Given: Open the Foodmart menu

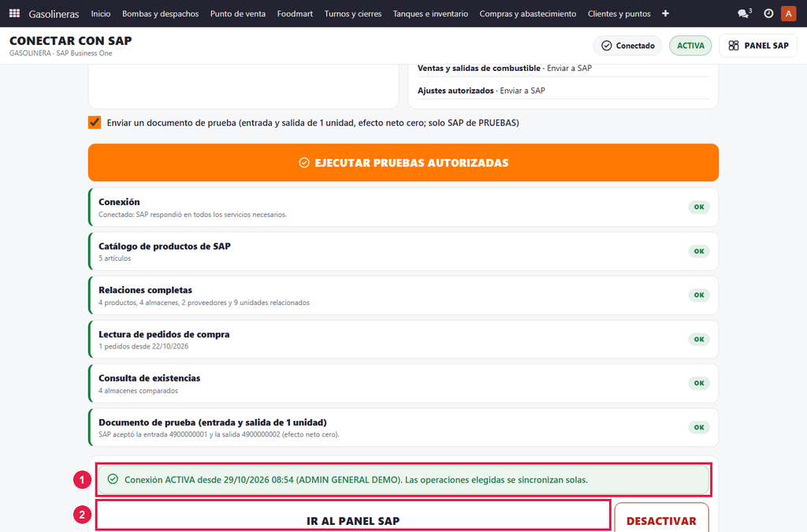Looking at the screenshot, I should pyautogui.click(x=295, y=14).
